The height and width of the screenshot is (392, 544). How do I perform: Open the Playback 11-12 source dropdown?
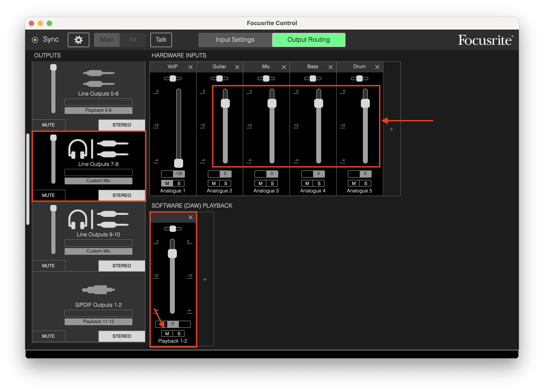pos(98,321)
